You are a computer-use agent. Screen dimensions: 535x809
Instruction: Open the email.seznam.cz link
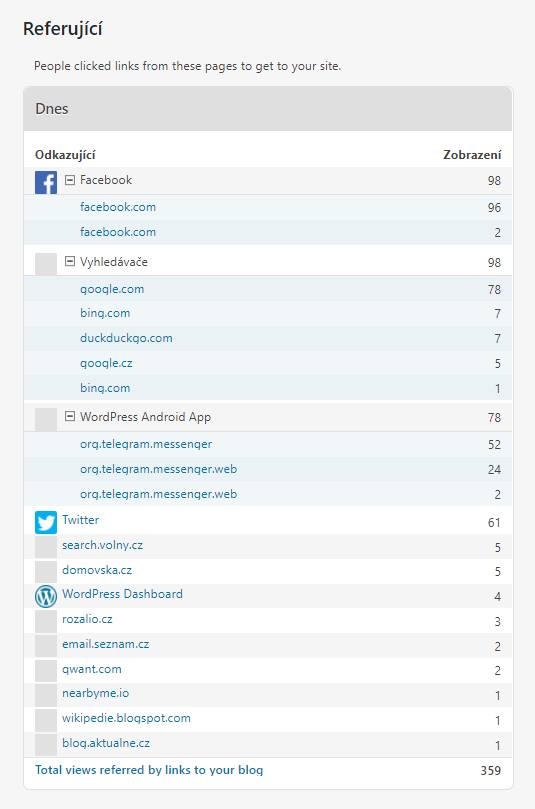106,644
